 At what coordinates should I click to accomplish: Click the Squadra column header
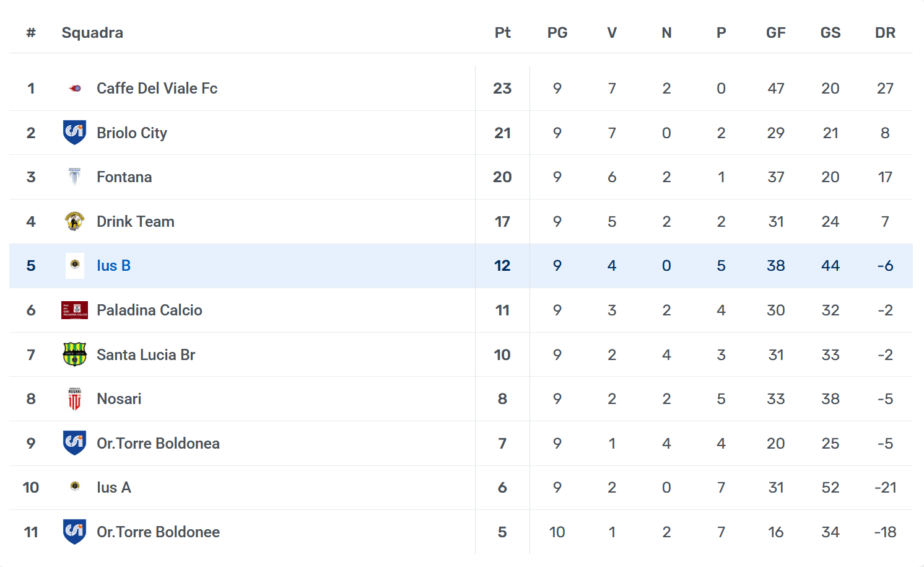[92, 33]
